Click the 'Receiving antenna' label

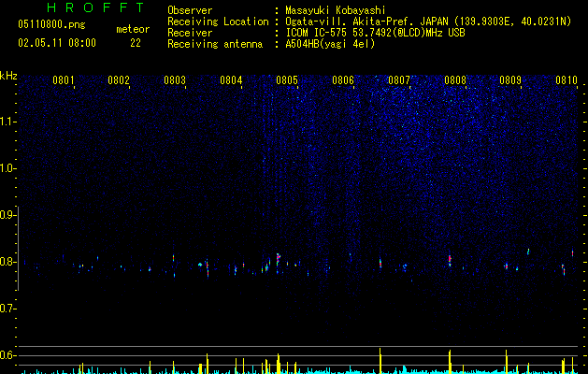[x=215, y=44]
